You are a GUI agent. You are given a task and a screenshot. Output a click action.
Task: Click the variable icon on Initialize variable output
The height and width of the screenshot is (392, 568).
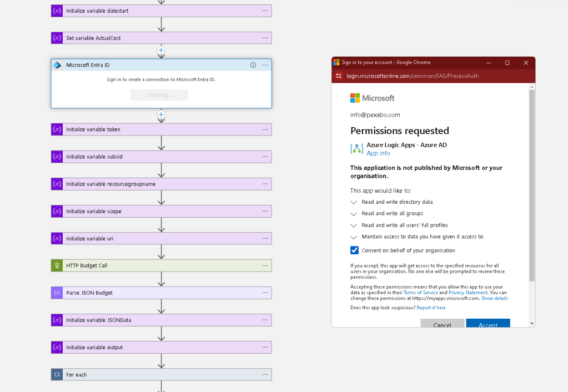tap(57, 348)
